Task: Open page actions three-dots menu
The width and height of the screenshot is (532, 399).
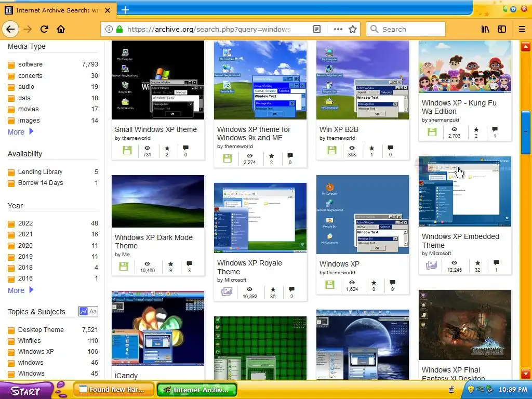Action: pos(338,29)
